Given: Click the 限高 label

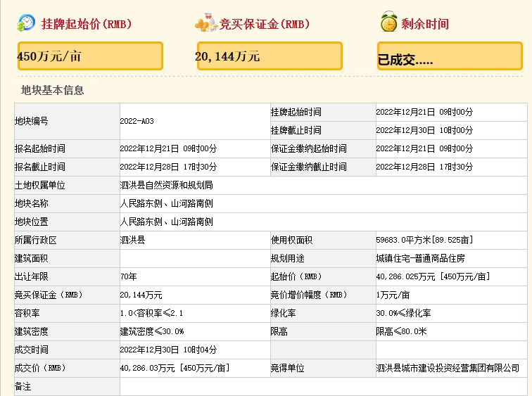Looking at the screenshot, I should (279, 331).
